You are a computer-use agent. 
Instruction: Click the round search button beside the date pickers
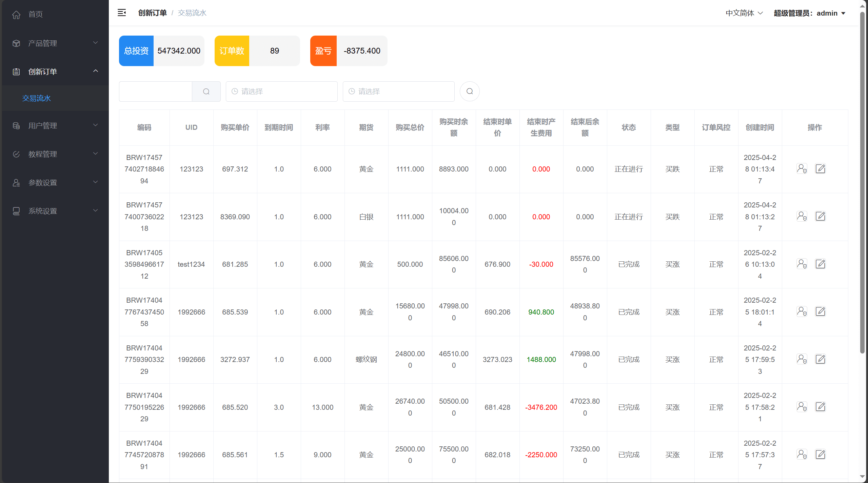[x=470, y=91]
